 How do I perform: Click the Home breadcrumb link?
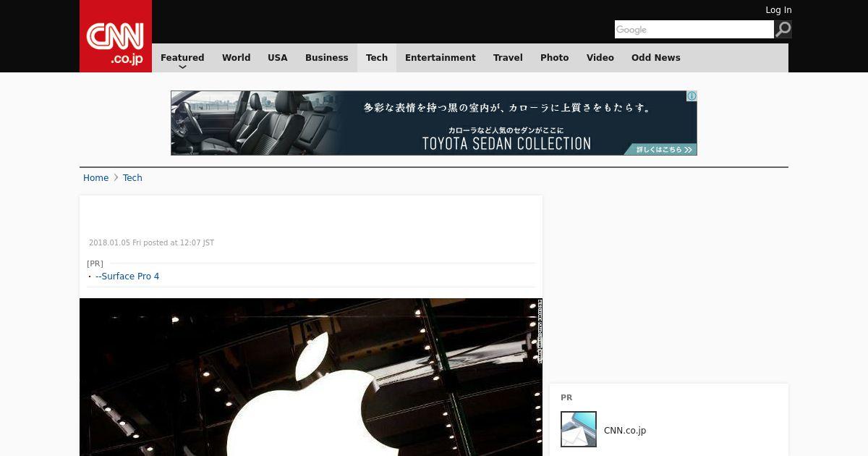point(95,178)
